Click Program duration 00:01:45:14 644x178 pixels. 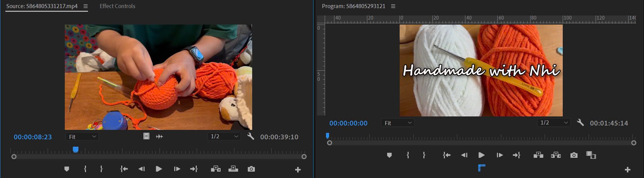[609, 123]
